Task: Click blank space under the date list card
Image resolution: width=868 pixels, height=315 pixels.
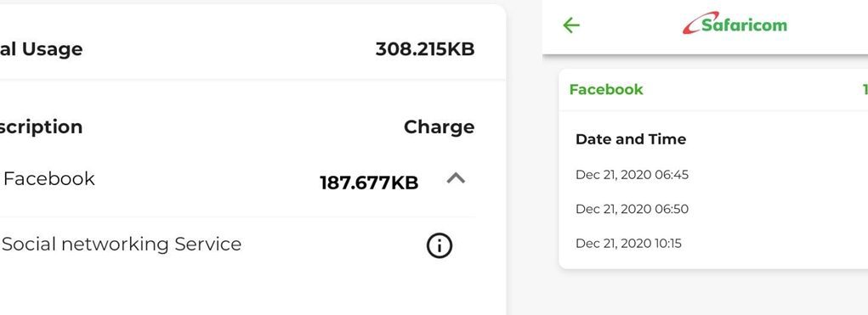Action: coord(713,293)
